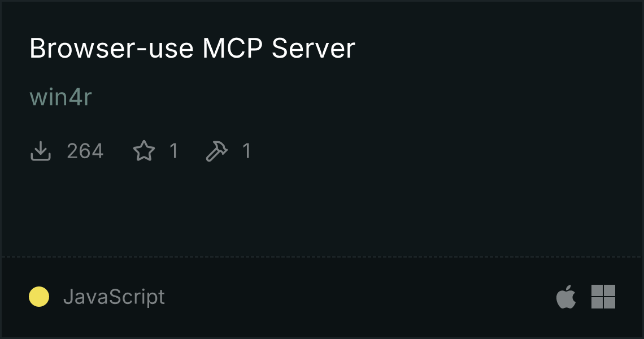
Task: Click the 264 downloads count
Action: coord(85,151)
